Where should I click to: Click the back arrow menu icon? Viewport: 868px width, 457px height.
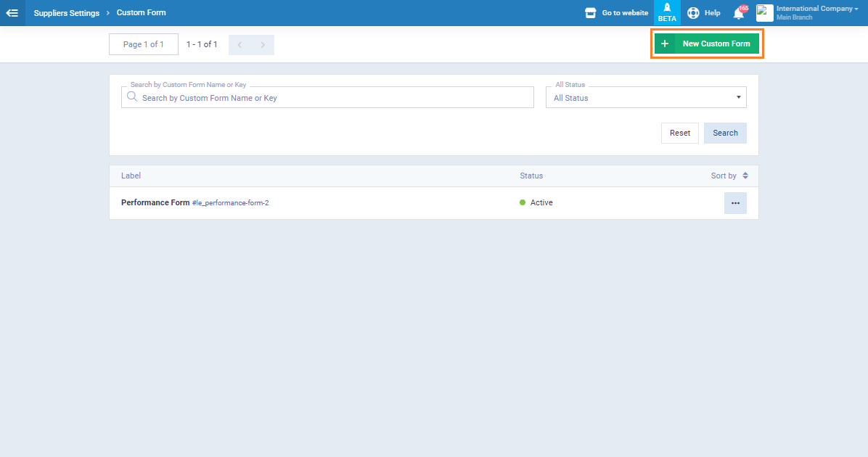click(12, 13)
